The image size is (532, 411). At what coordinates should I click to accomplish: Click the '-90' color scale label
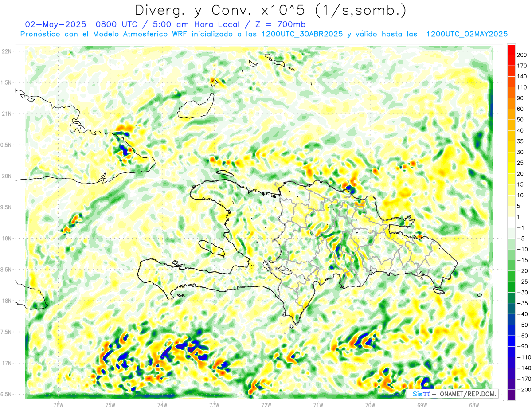coord(523,347)
